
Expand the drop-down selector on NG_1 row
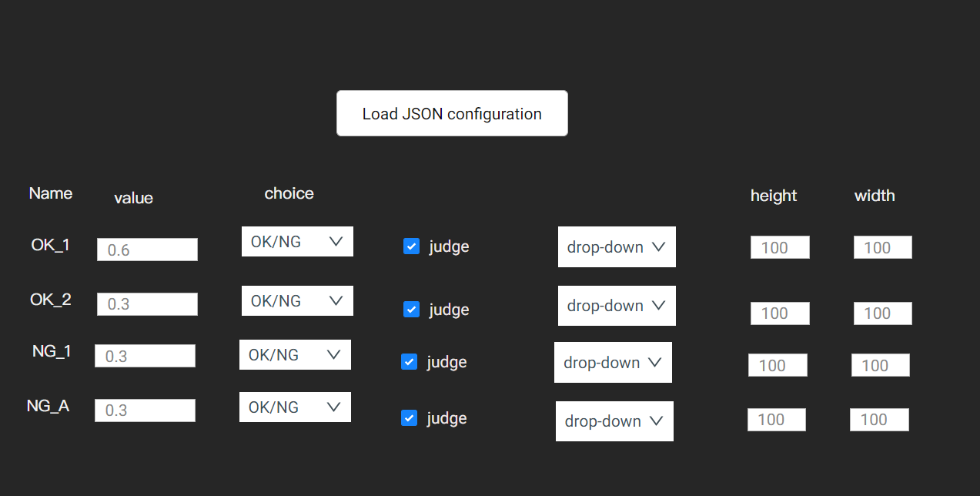click(613, 362)
